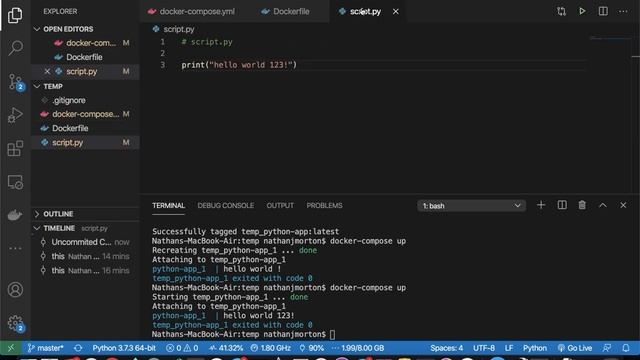This screenshot has width=640, height=360.
Task: Close script.py in Open Editors list
Action: click(x=47, y=71)
